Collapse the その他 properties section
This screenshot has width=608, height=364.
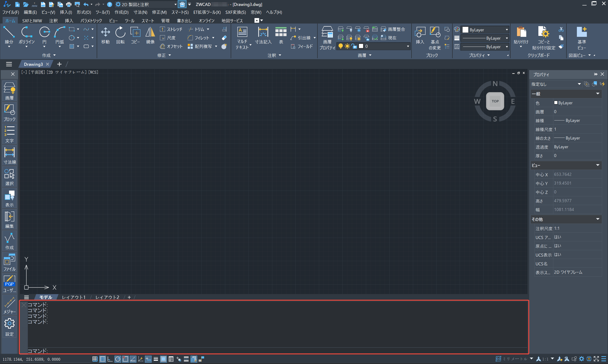coord(598,219)
